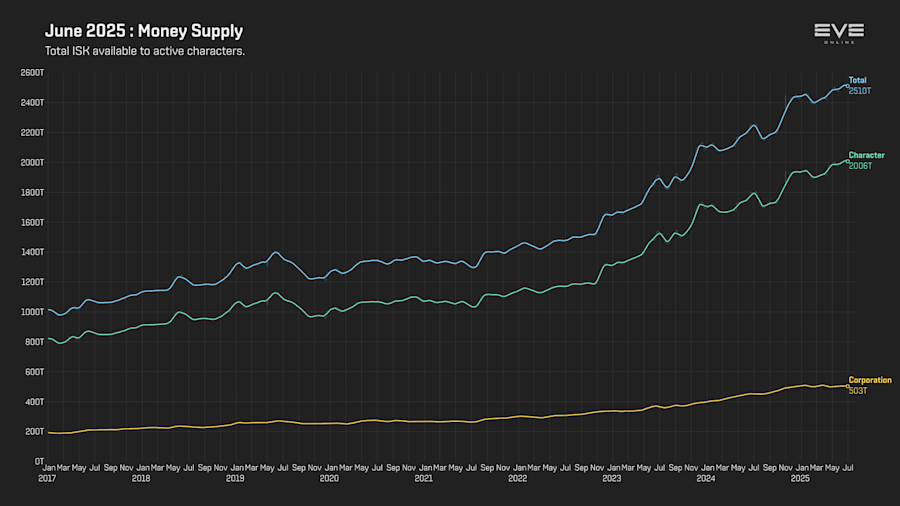This screenshot has height=506, width=900.
Task: Click the 2020 year label
Action: click(329, 478)
